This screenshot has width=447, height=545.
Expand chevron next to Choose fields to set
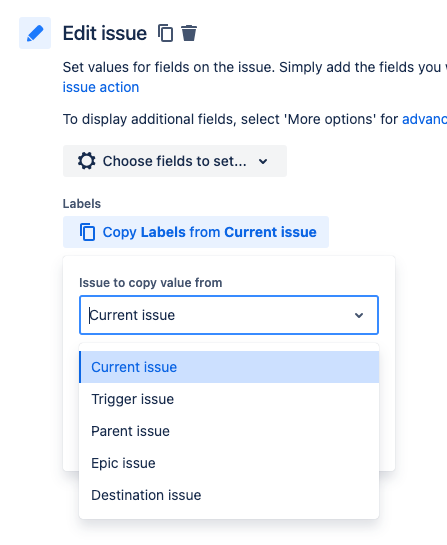[x=263, y=161]
